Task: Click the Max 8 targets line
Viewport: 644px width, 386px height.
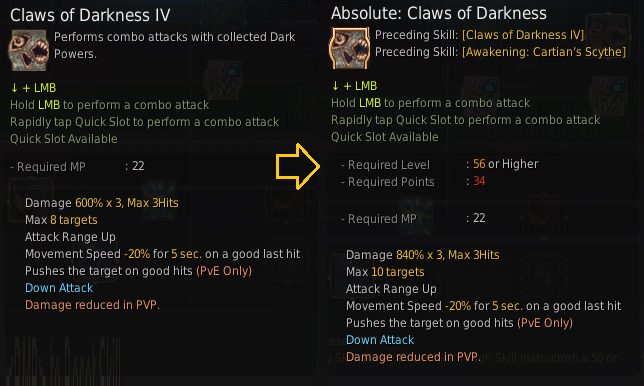Action: (x=61, y=220)
